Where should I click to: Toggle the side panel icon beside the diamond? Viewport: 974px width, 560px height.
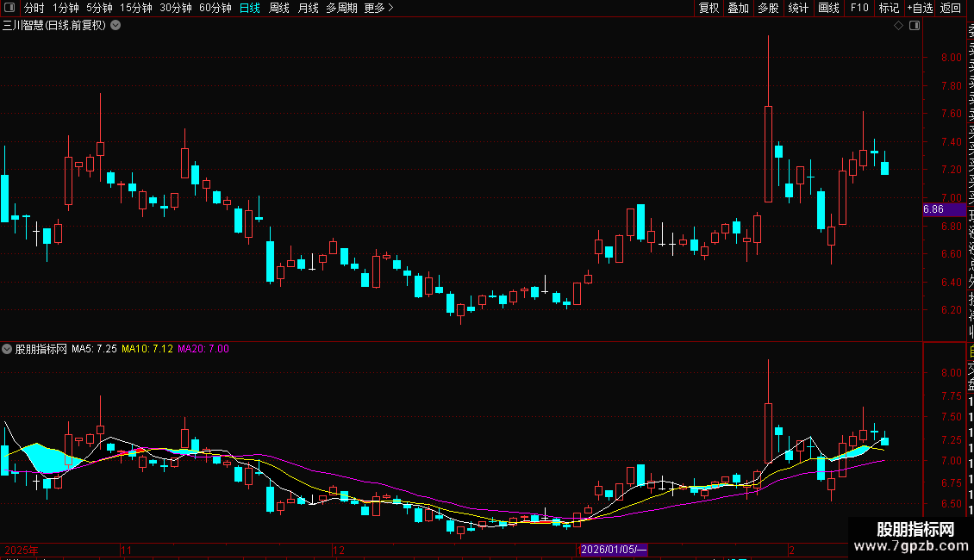(915, 26)
